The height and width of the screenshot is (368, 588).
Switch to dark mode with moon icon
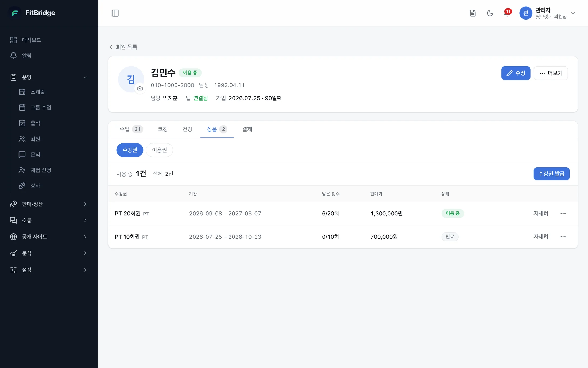click(490, 13)
